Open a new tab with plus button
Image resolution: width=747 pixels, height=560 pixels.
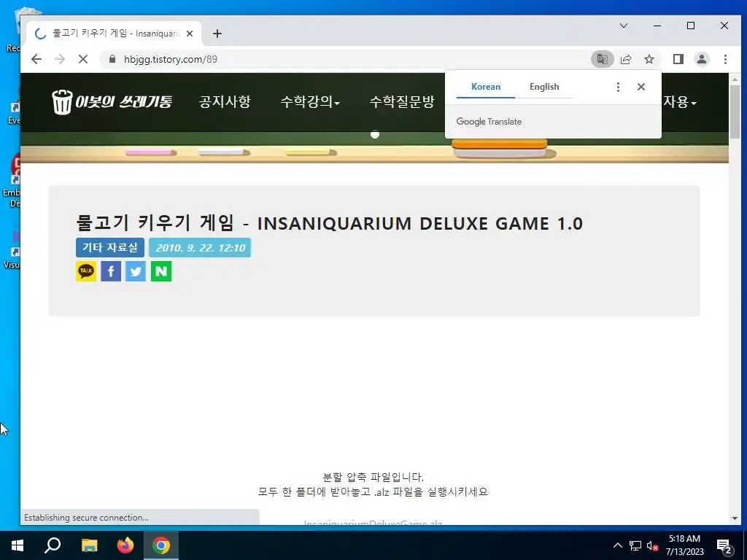[217, 34]
